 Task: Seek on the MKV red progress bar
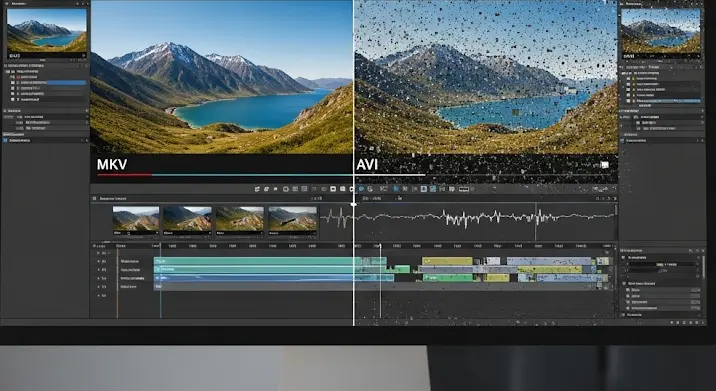click(124, 175)
